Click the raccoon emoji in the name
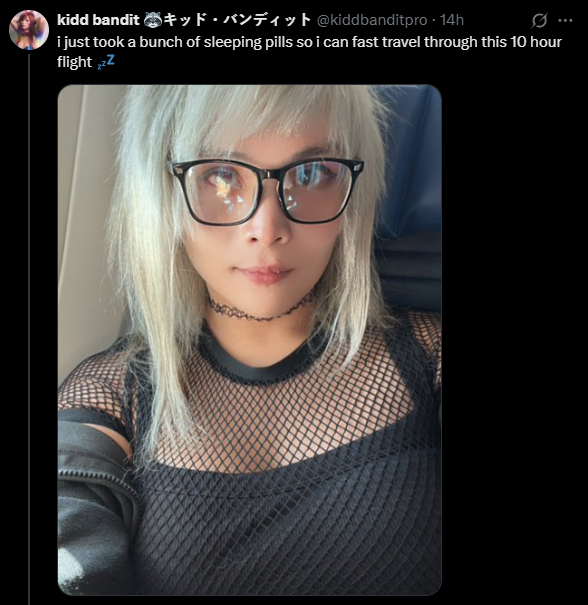588x605 pixels. (x=152, y=20)
